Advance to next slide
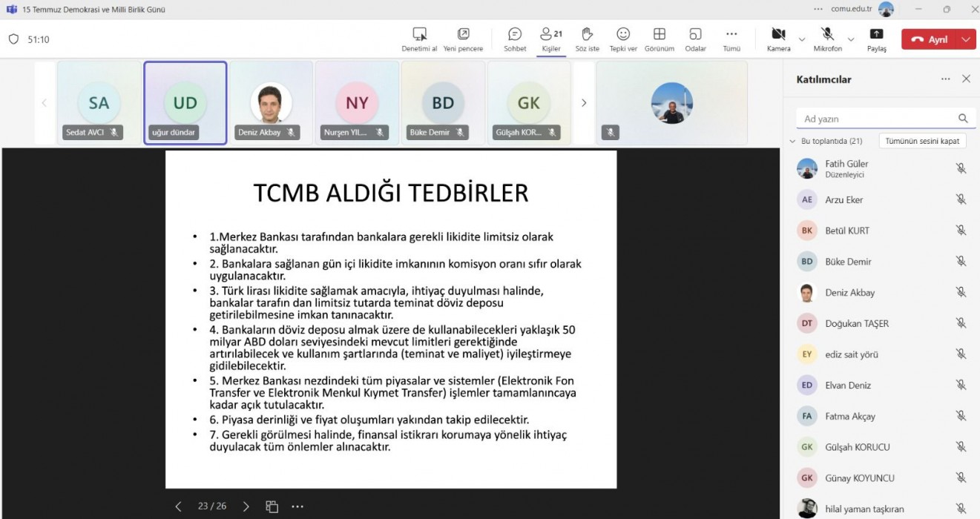The width and height of the screenshot is (980, 519). click(246, 506)
